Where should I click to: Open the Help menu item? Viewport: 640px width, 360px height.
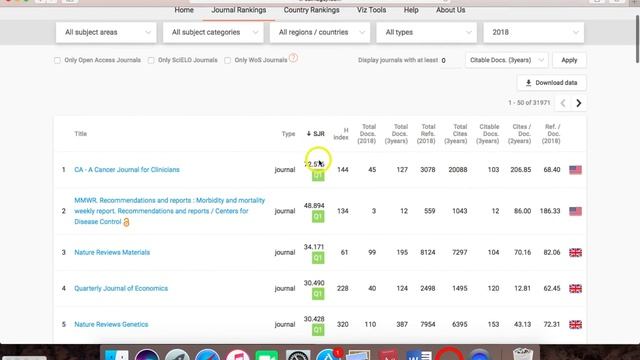411,10
